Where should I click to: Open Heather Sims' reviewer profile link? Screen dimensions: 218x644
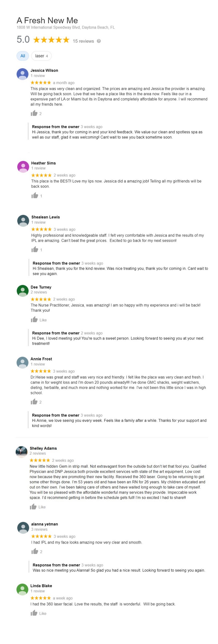(x=43, y=163)
